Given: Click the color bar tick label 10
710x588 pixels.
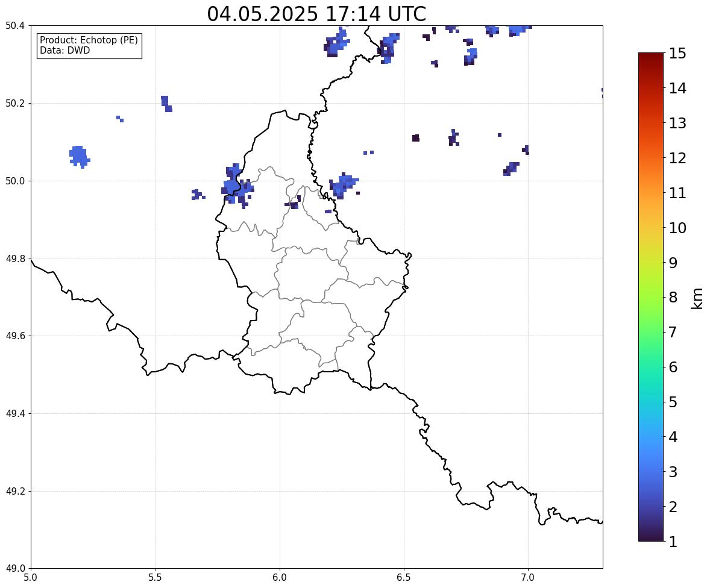Looking at the screenshot, I should [677, 228].
